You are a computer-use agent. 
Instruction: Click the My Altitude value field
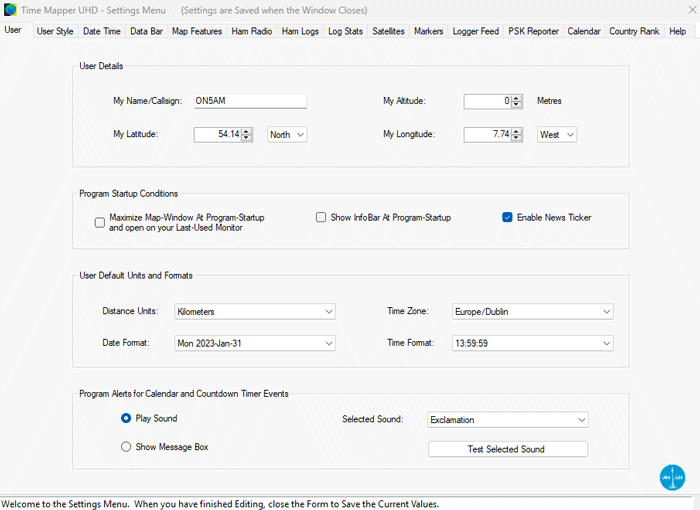coord(488,101)
